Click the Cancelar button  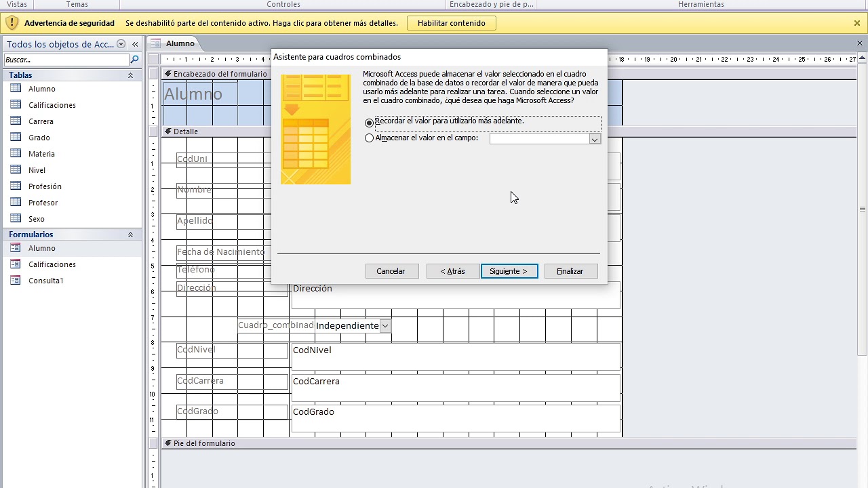[391, 271]
